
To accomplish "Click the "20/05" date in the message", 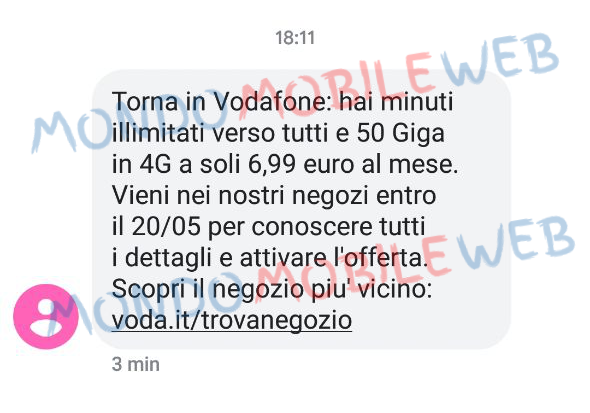I will 166,227.
